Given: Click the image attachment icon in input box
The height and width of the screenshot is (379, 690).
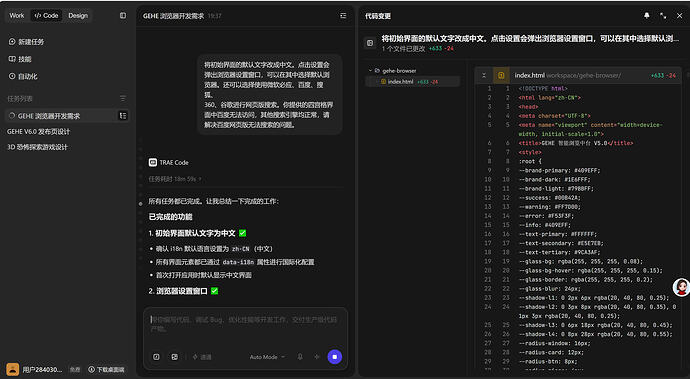Looking at the screenshot, I should click(174, 357).
